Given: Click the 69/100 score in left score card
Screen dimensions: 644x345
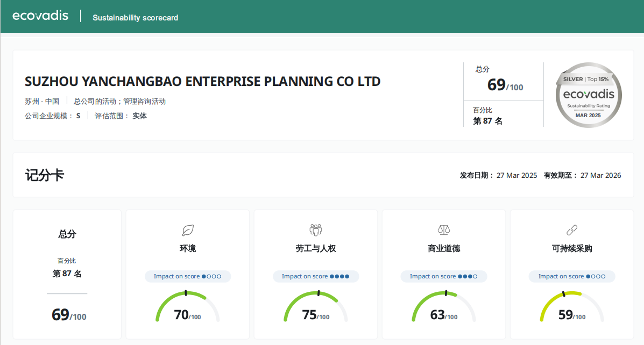Looking at the screenshot, I should (x=68, y=315).
